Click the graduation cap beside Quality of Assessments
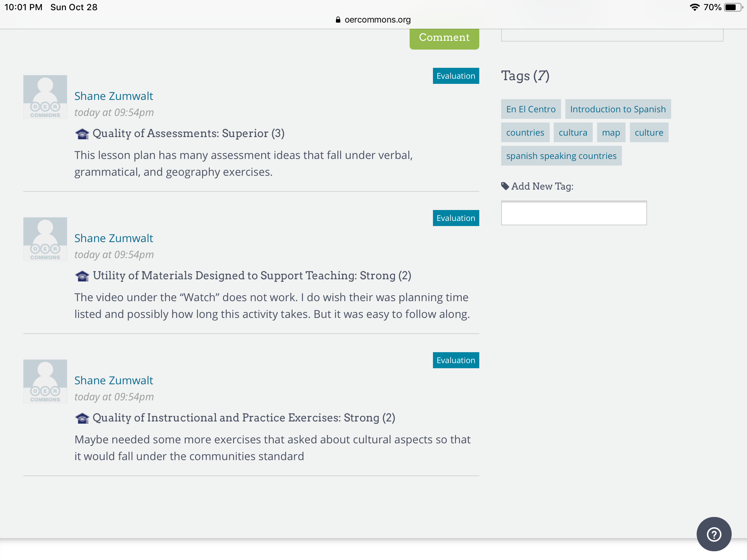The width and height of the screenshot is (747, 560). pyautogui.click(x=82, y=134)
